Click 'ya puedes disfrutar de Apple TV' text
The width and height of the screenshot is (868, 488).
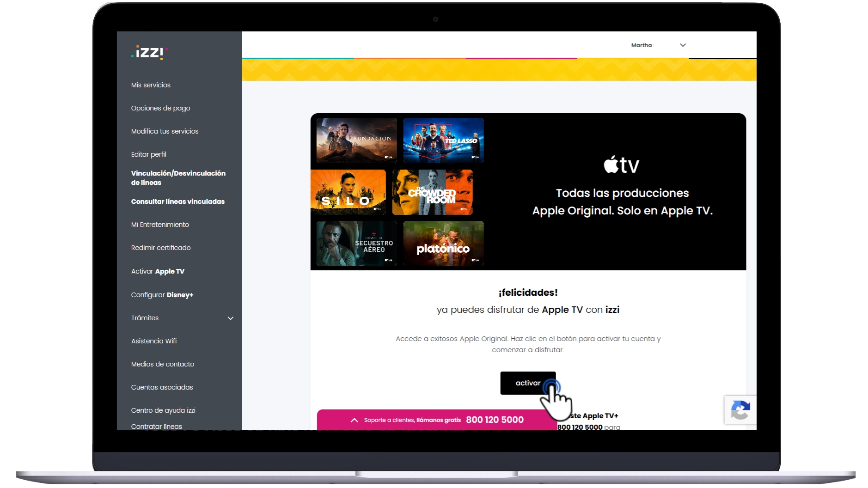[x=510, y=310]
